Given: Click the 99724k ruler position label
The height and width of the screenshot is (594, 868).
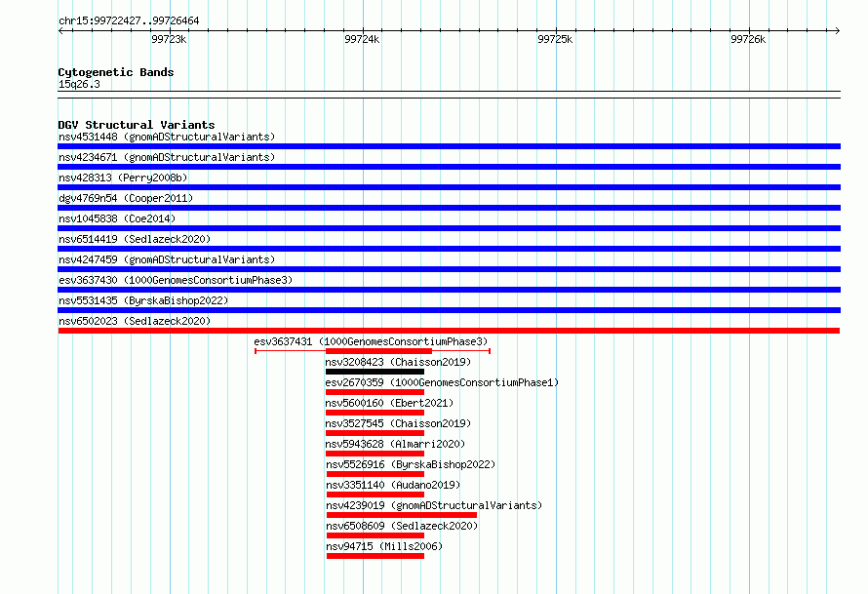Looking at the screenshot, I should (362, 39).
